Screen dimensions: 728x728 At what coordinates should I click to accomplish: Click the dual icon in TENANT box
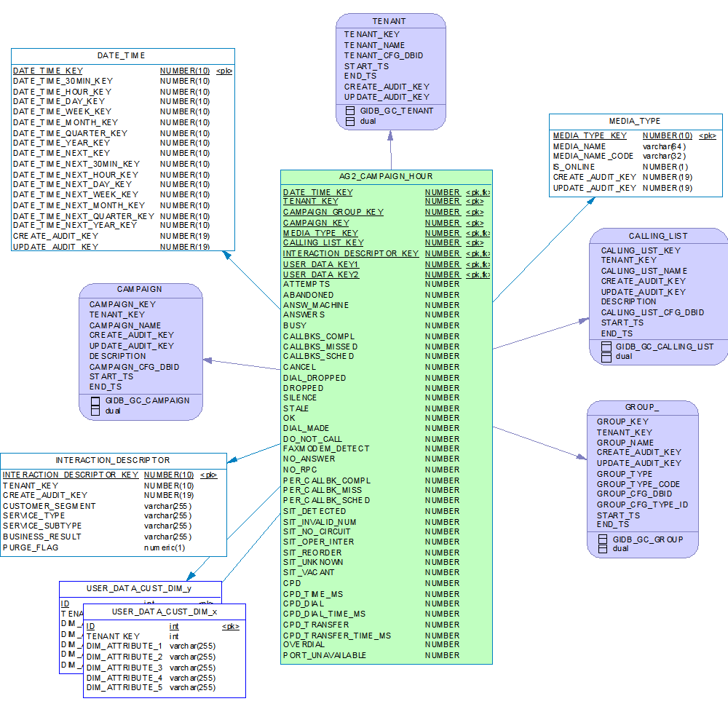pos(350,122)
